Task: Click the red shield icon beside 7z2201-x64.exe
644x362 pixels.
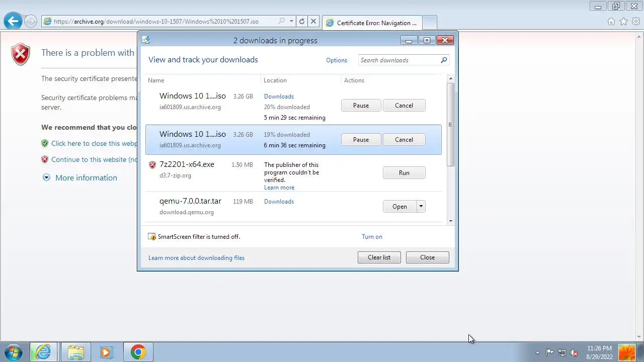Action: (x=152, y=165)
